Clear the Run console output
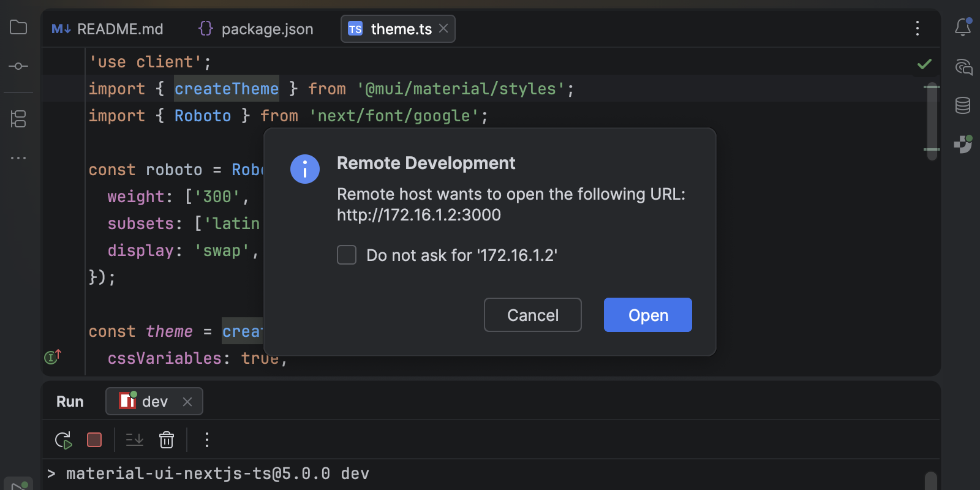Screen dimensions: 980x490 coord(167,440)
